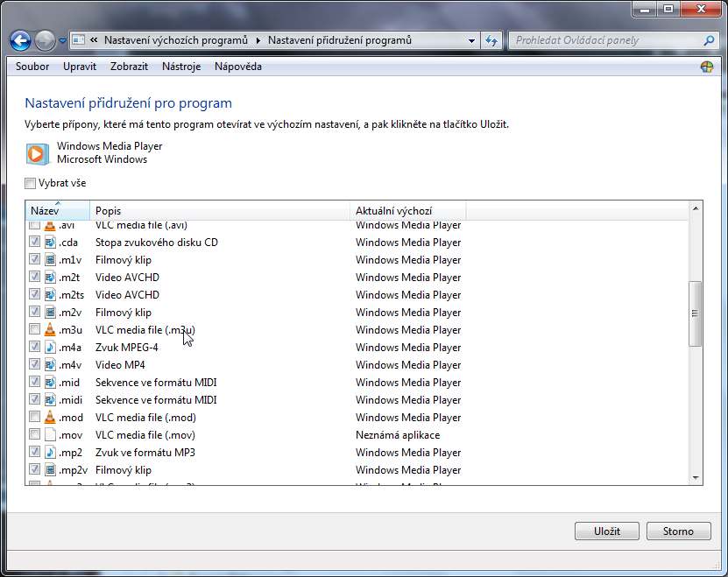Check the .mod checkbox
The width and height of the screenshot is (728, 577).
coord(34,417)
